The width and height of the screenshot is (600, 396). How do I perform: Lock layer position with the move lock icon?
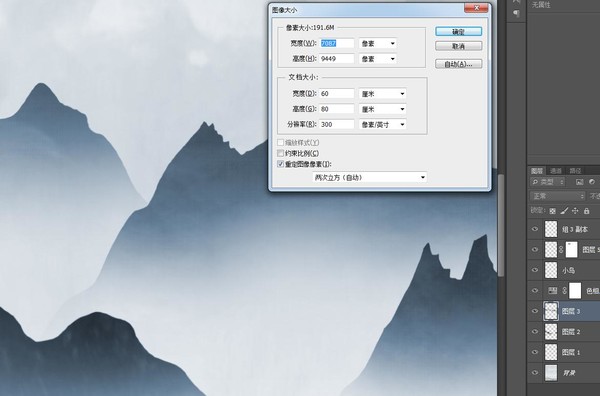tap(575, 211)
